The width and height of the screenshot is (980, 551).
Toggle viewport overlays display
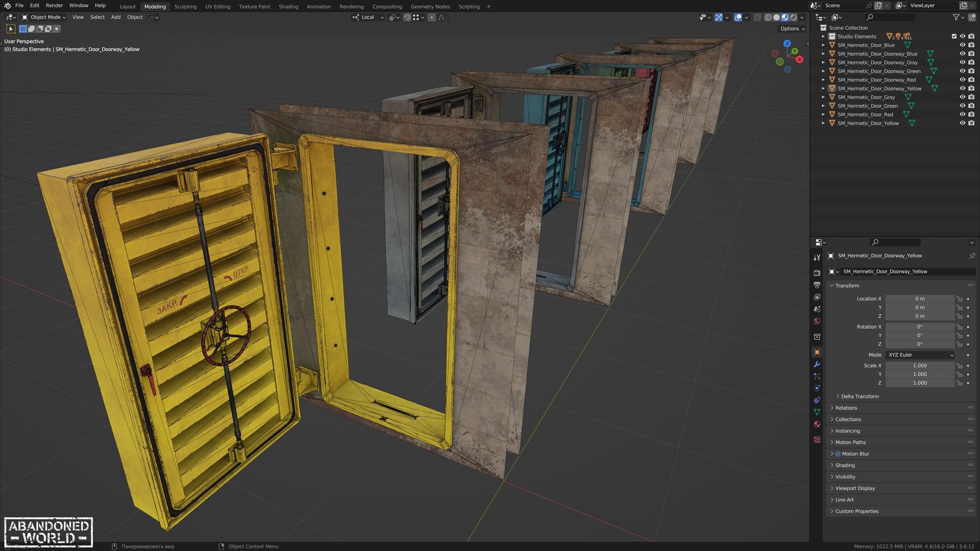[738, 17]
